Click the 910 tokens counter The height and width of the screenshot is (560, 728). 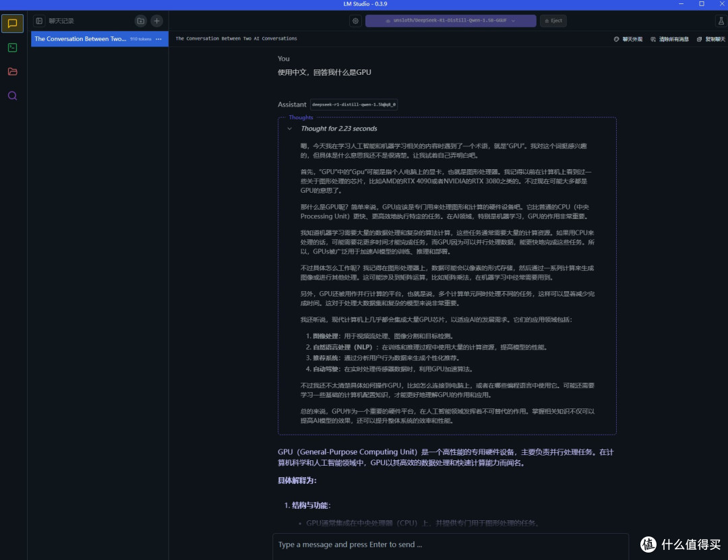(141, 39)
